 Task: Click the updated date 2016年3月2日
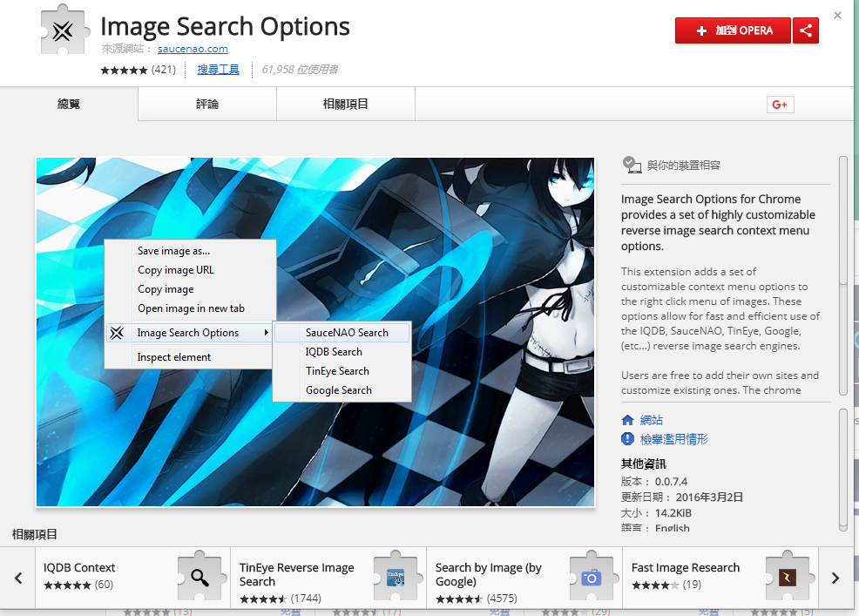point(709,498)
